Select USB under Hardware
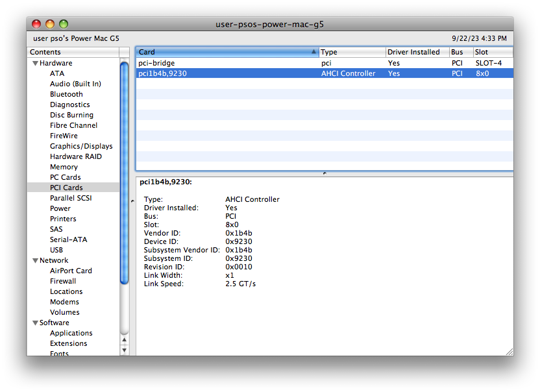Screen dimensions: 540x392 point(56,250)
